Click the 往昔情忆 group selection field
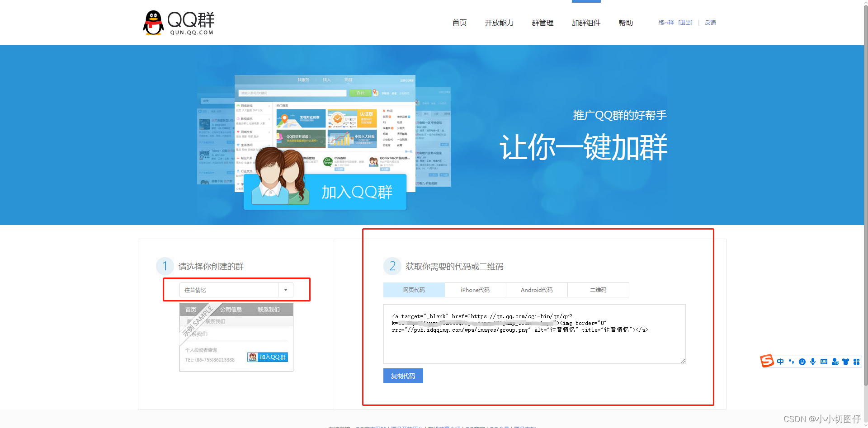Viewport: 868px width, 428px height. pos(236,290)
